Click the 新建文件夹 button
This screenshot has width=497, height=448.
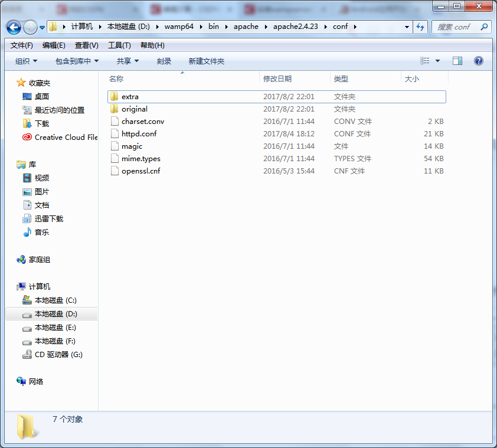click(207, 61)
